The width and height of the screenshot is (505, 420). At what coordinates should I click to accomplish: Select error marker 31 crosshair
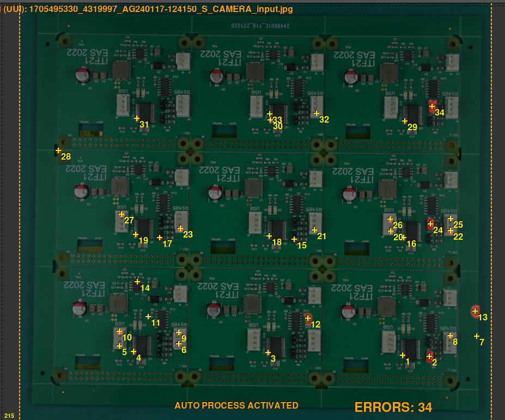point(137,118)
